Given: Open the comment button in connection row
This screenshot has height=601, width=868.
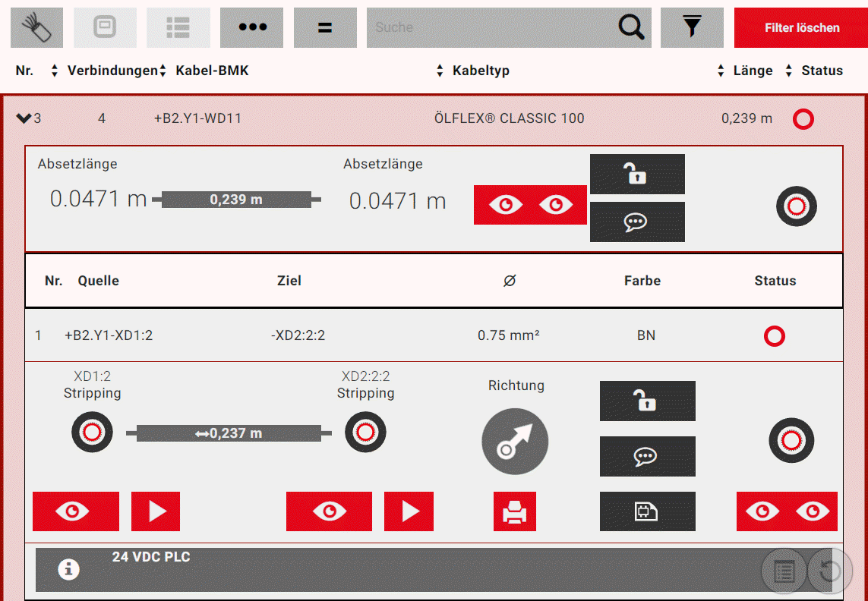Looking at the screenshot, I should [648, 457].
